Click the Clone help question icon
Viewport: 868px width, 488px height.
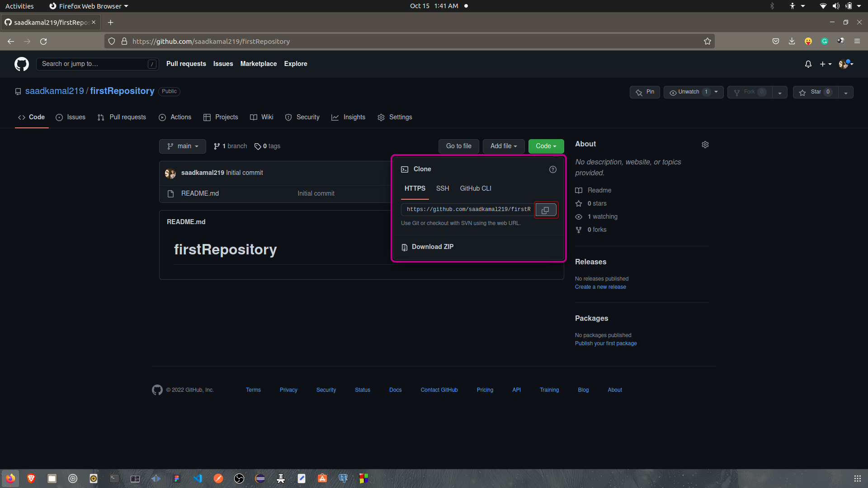click(552, 169)
